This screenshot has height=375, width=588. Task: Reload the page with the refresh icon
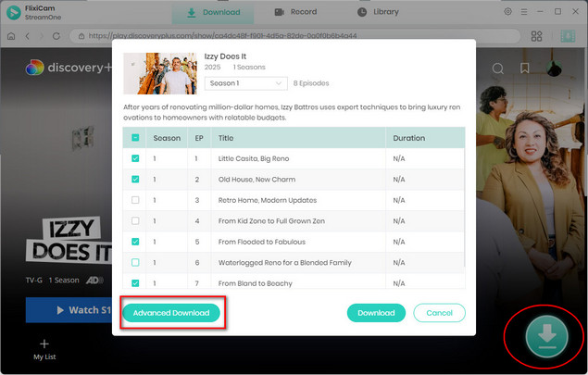[56, 36]
